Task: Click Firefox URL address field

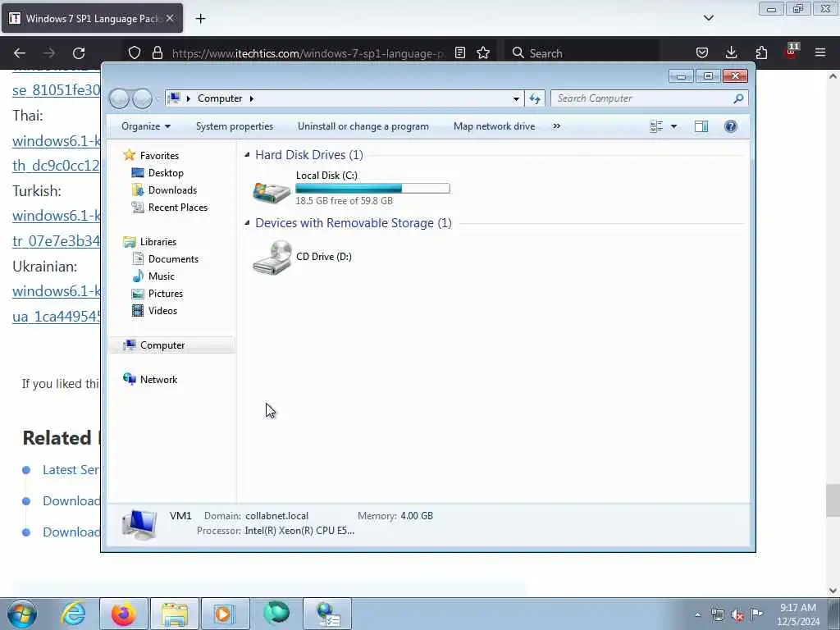Action: (x=308, y=53)
